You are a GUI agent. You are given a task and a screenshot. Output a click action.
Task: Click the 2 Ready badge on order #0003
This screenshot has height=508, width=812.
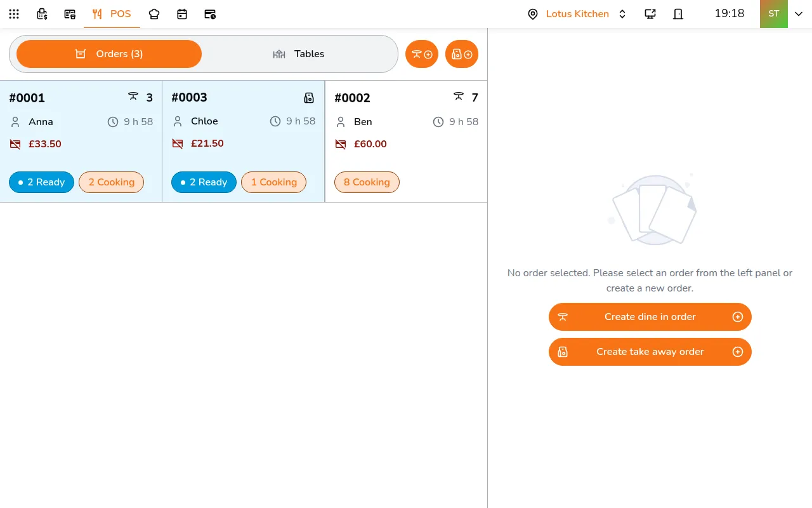[204, 182]
